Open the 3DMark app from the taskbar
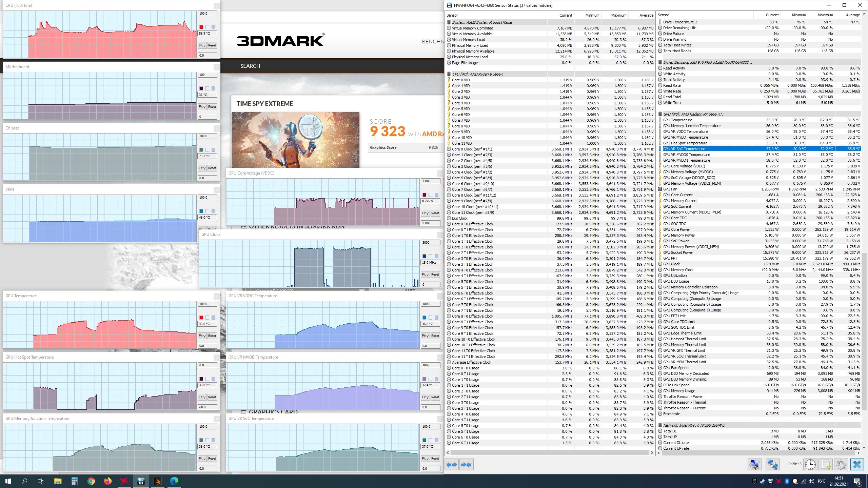 158,481
